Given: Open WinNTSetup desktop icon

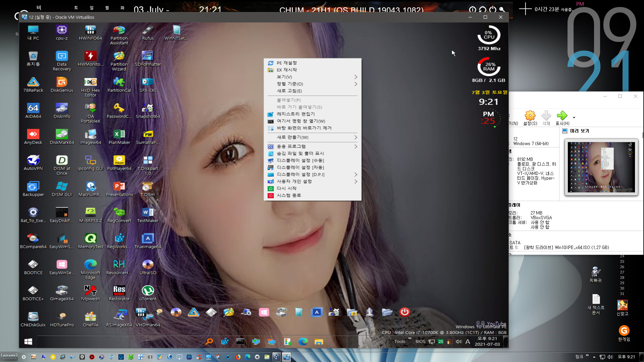Looking at the screenshot, I should coord(176,33).
